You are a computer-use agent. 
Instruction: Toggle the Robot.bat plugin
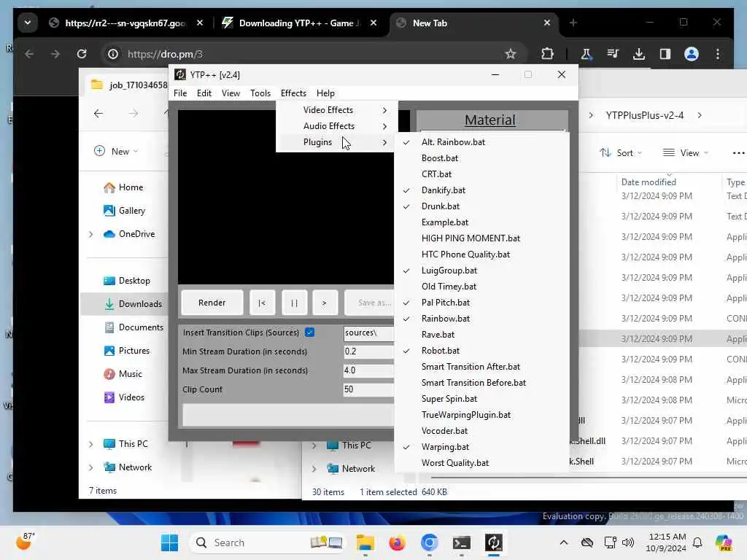[481, 351]
